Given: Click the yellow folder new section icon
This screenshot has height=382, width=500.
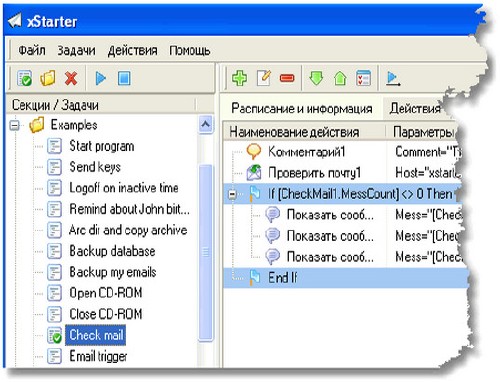Looking at the screenshot, I should pos(48,79).
